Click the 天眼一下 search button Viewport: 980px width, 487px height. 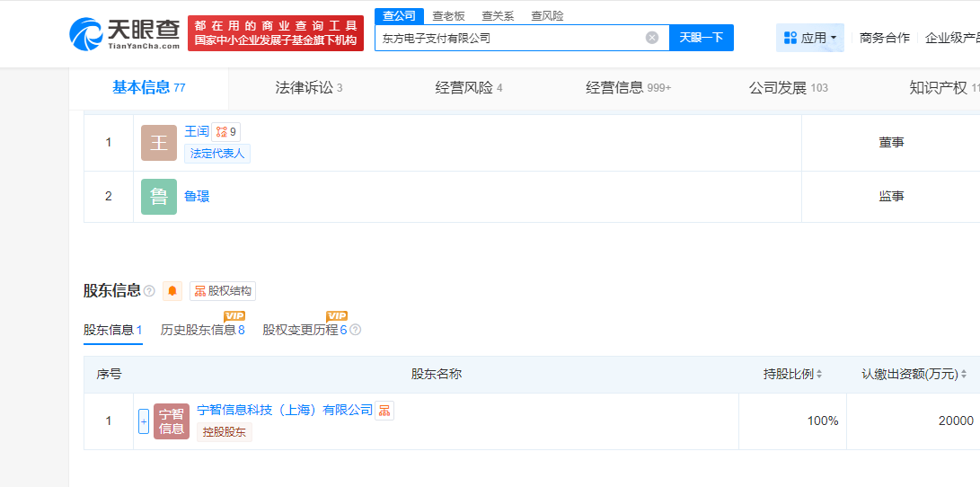pos(701,38)
